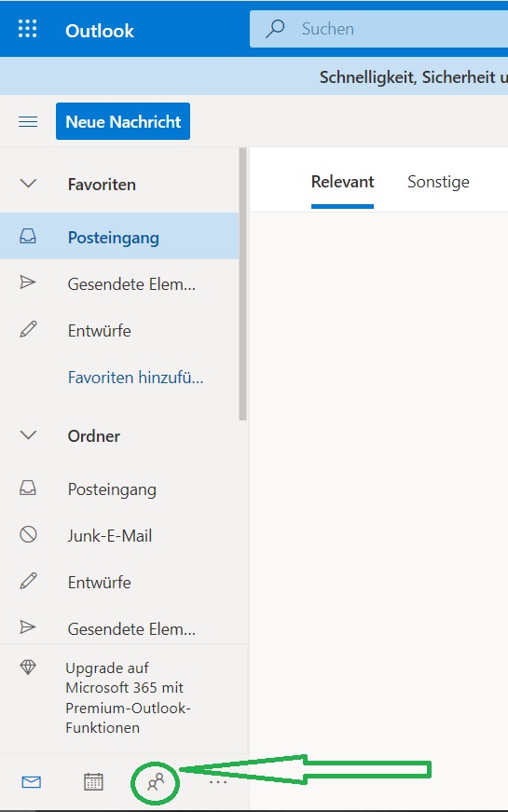Open the app launcher grid icon
The image size is (508, 812).
pyautogui.click(x=27, y=29)
